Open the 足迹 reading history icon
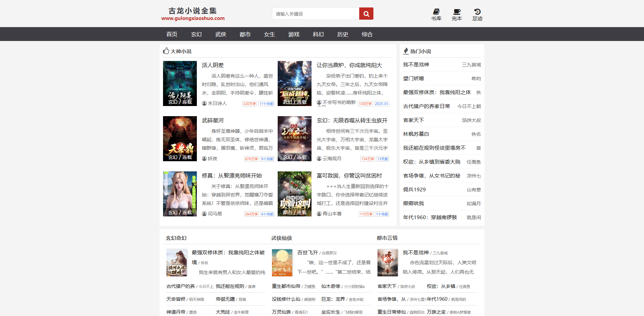Image resolution: width=644 pixels, height=316 pixels. point(477,15)
